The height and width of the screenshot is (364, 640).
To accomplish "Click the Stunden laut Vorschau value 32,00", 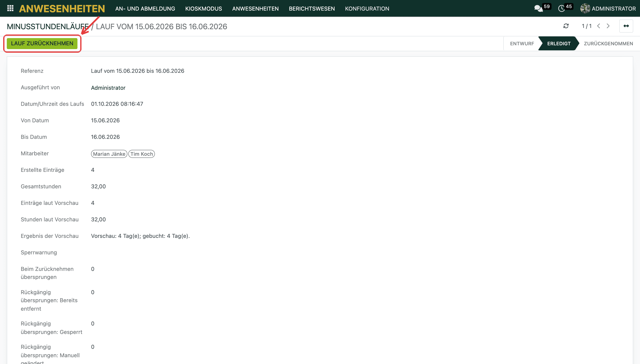I will (x=98, y=219).
